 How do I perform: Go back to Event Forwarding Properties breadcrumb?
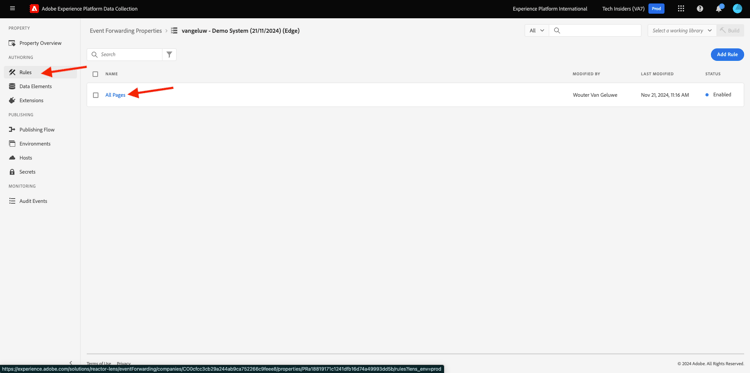pyautogui.click(x=126, y=31)
